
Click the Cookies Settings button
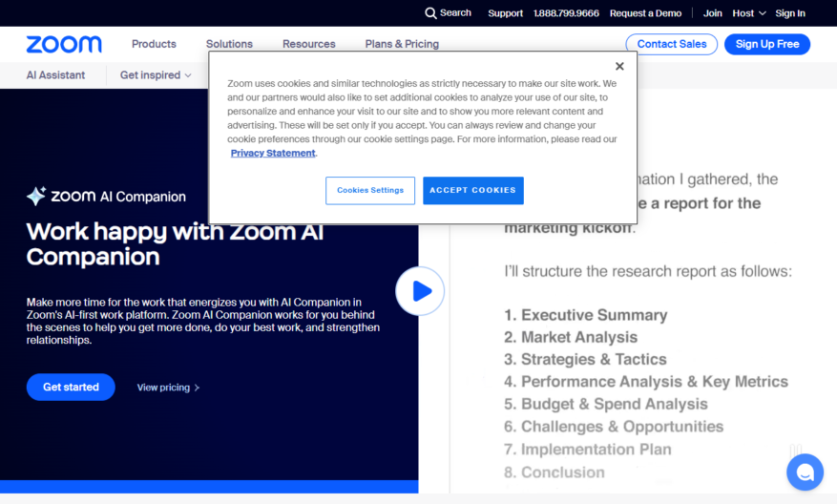(x=370, y=191)
